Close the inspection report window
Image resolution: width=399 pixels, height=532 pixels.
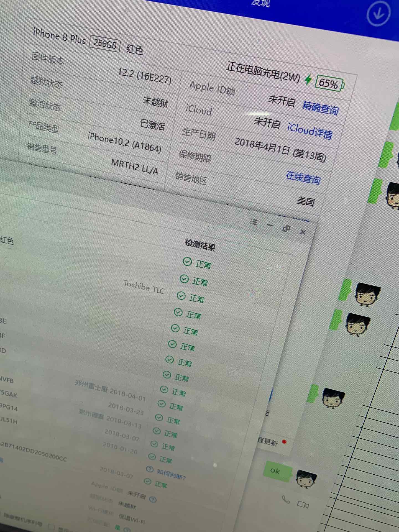pos(303,232)
